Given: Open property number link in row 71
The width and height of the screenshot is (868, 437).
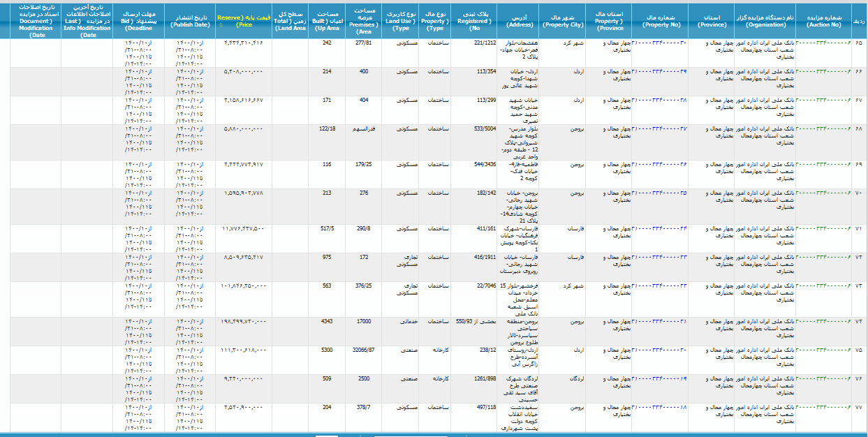Looking at the screenshot, I should pos(660,228).
